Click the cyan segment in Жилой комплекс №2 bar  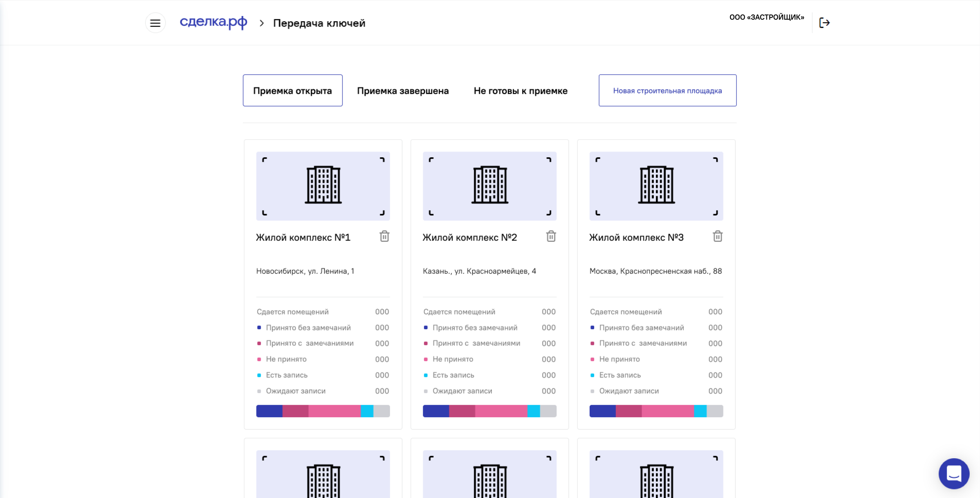click(534, 411)
